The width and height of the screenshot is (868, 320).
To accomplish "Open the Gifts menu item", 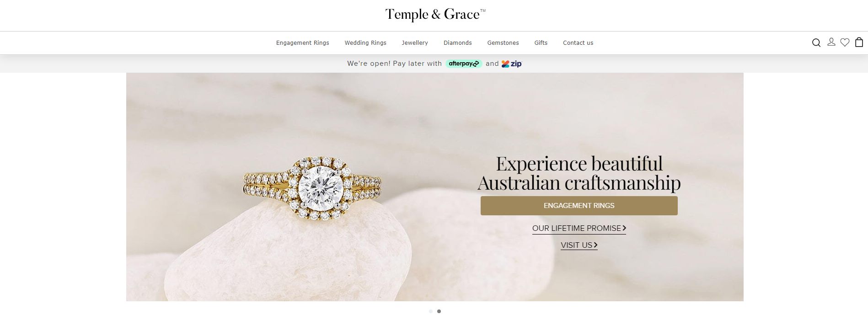I will [541, 43].
